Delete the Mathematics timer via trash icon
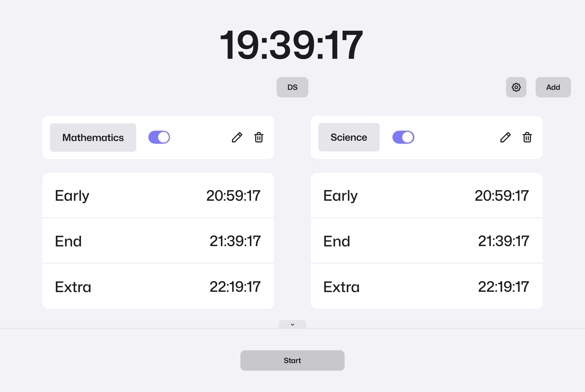The width and height of the screenshot is (585, 392). (258, 137)
